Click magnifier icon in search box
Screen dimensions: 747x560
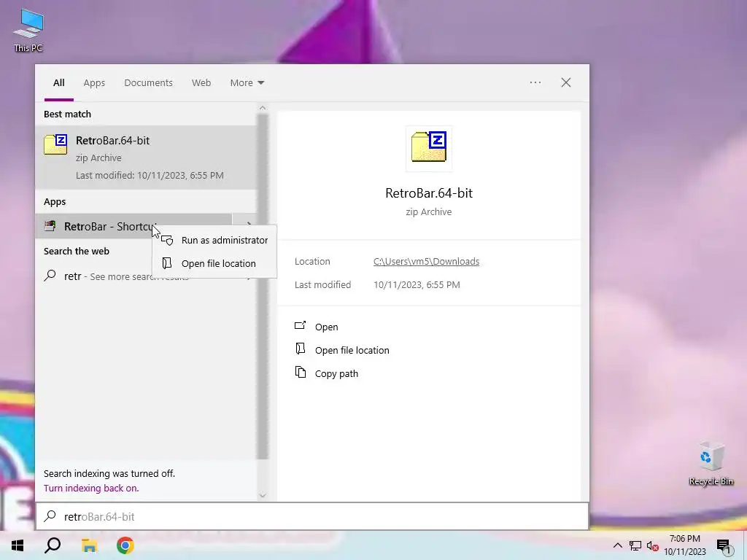(x=50, y=516)
